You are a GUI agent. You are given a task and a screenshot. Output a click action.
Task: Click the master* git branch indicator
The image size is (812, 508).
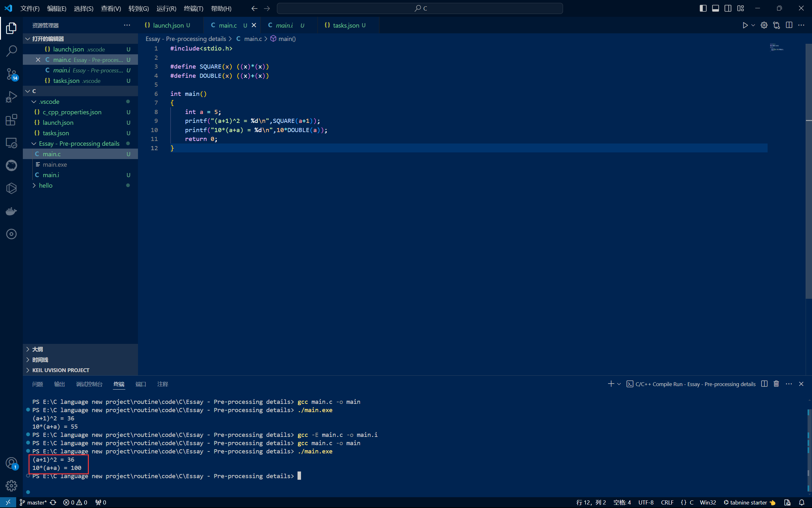[x=33, y=502]
